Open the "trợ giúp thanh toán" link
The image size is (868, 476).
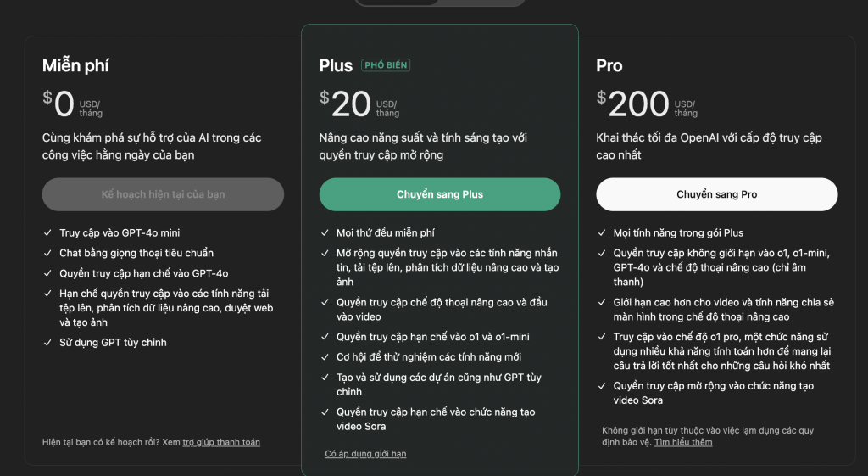tap(221, 442)
